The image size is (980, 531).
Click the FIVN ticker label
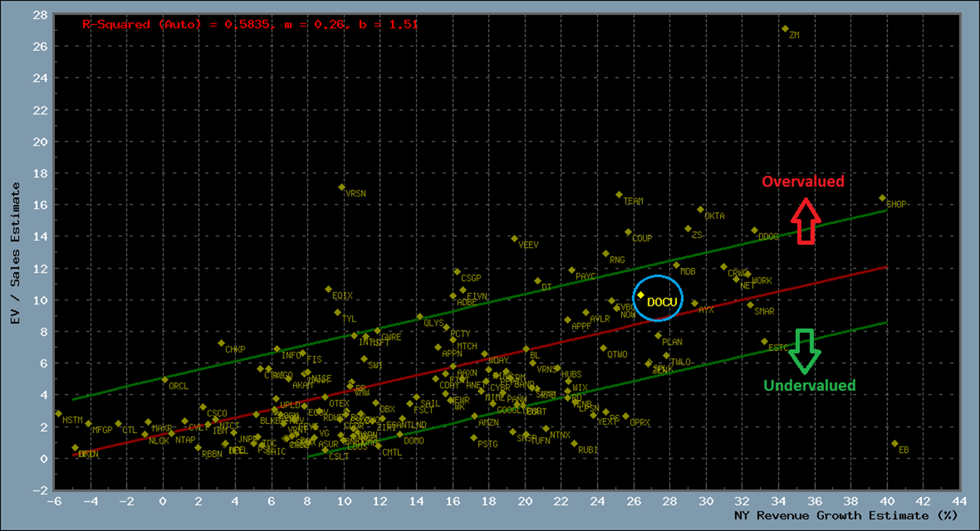click(478, 296)
